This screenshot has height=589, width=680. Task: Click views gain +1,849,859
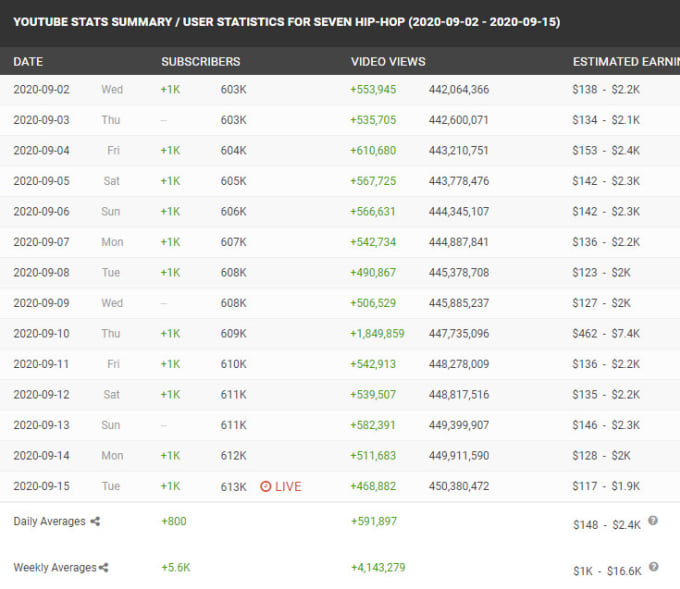(x=377, y=334)
